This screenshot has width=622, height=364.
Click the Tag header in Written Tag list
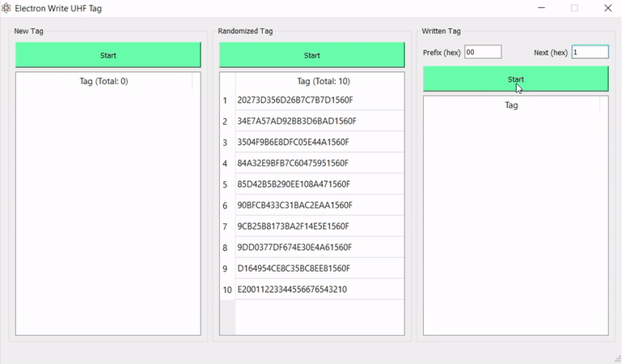[x=511, y=105]
